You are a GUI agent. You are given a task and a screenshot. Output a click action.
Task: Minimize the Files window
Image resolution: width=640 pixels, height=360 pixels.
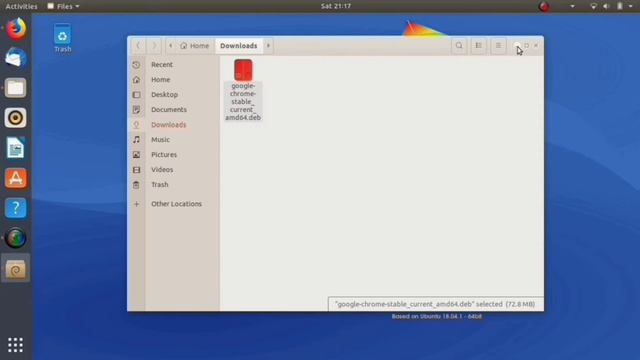tap(517, 46)
